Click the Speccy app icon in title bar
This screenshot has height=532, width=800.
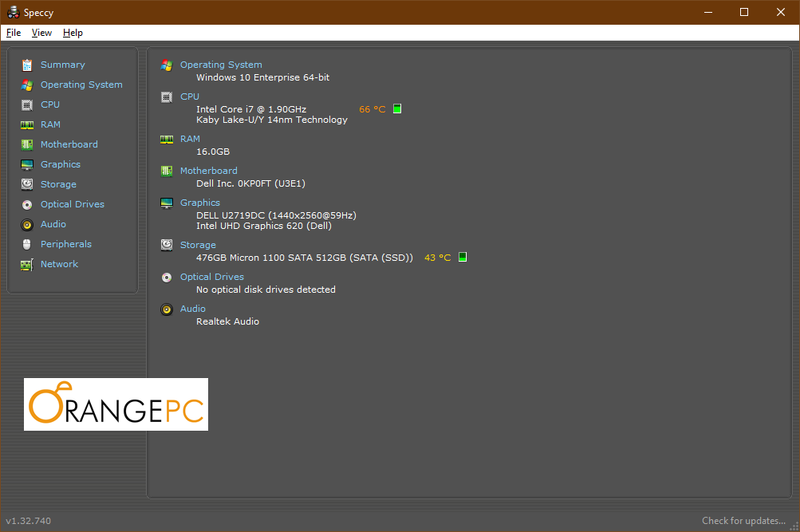tap(14, 12)
